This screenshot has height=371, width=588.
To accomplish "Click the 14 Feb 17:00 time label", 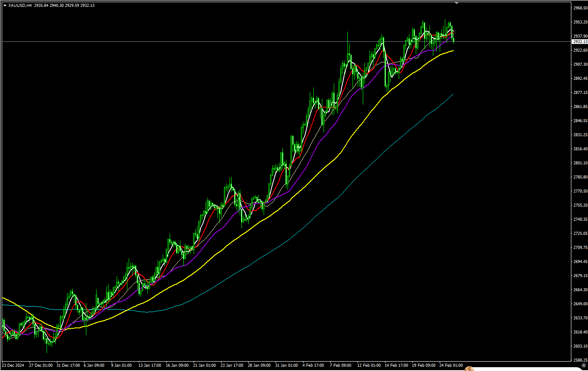I will tap(396, 365).
